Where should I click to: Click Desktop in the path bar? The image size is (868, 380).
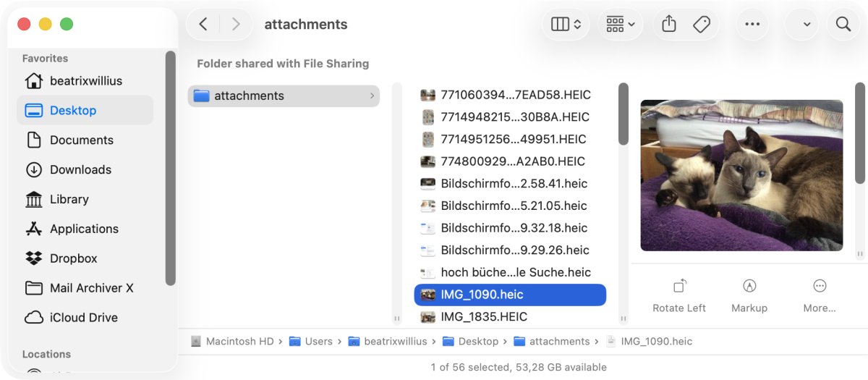(x=470, y=341)
